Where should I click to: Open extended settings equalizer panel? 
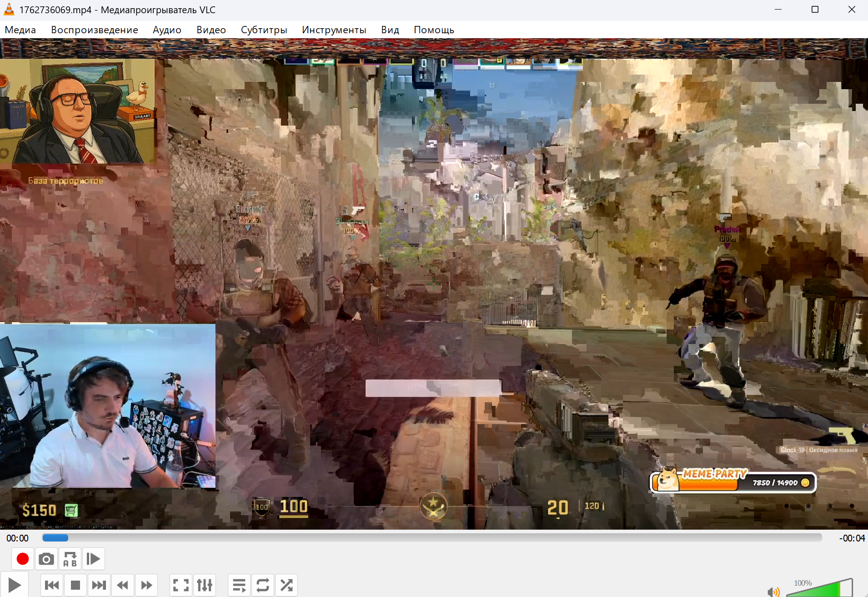[205, 585]
